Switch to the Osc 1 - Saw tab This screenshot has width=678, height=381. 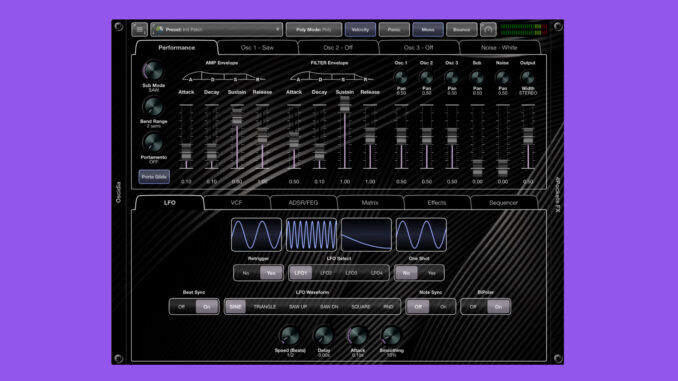257,48
